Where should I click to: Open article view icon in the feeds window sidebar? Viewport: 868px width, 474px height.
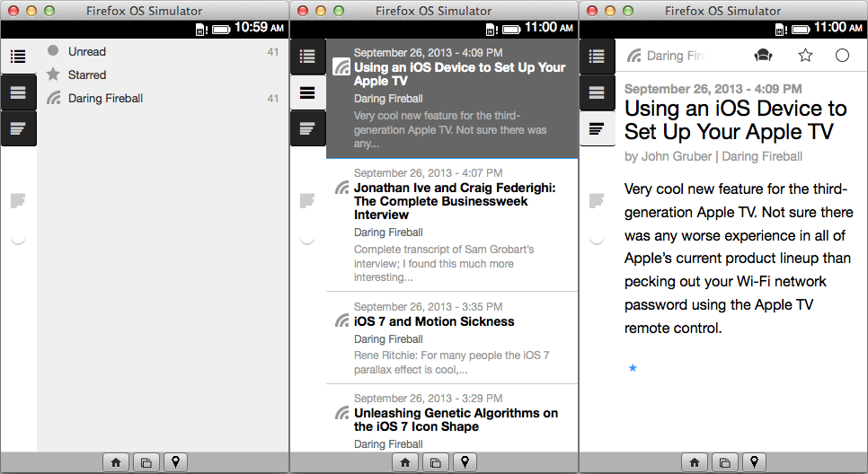click(18, 129)
